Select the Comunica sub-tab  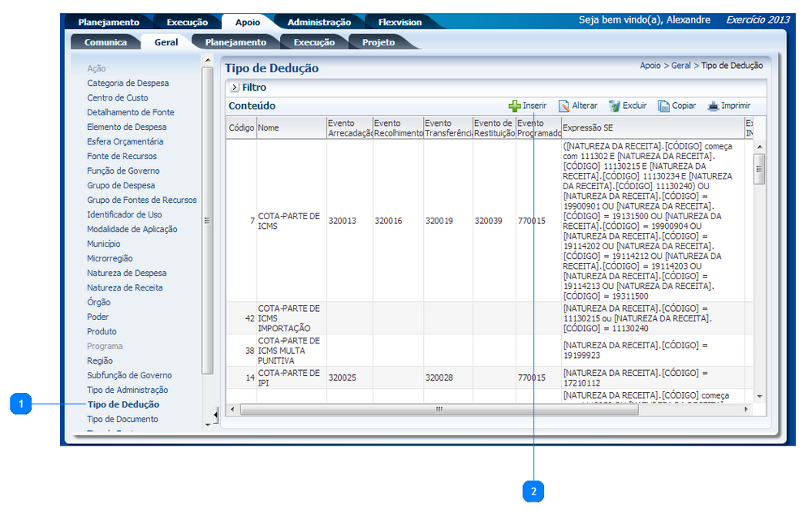coord(106,42)
